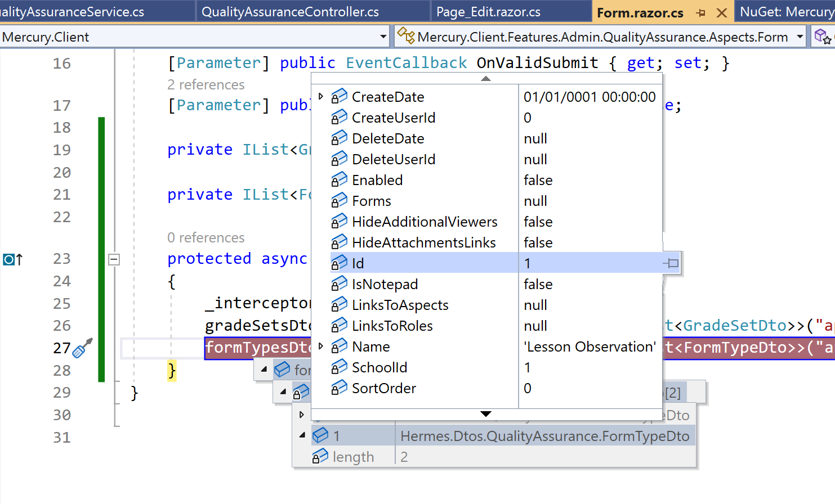Image resolution: width=835 pixels, height=504 pixels.
Task: Click the class-with-star icon at top right
Action: pos(823,35)
